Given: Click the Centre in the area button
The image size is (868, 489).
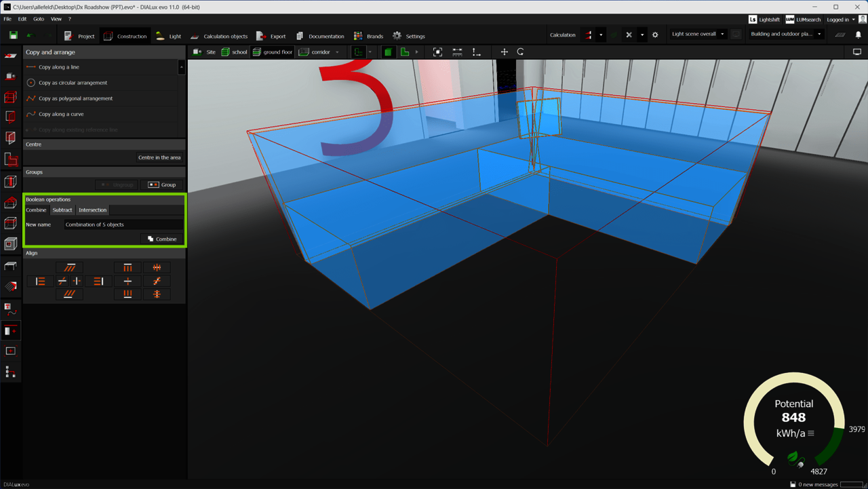Looking at the screenshot, I should (x=159, y=157).
